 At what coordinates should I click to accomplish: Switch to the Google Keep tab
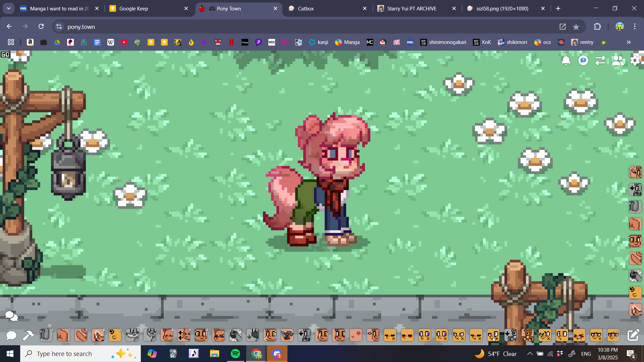pos(133,8)
